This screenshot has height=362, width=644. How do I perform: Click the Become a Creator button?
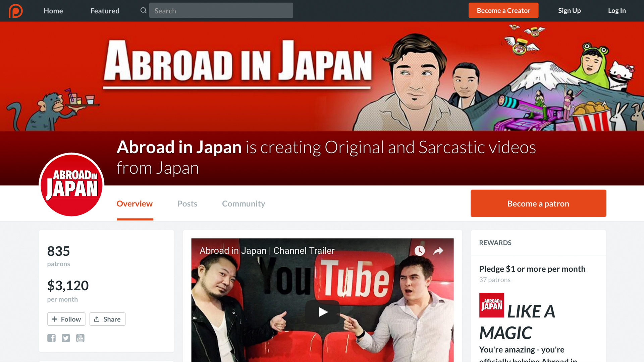(503, 10)
